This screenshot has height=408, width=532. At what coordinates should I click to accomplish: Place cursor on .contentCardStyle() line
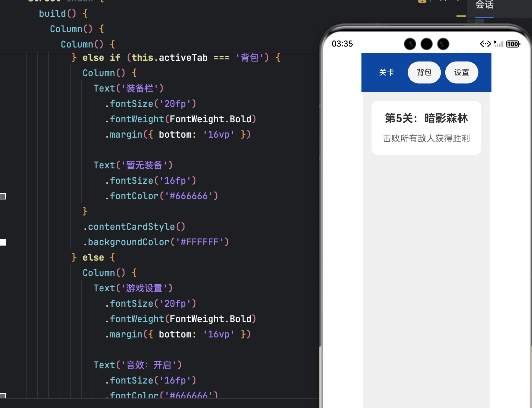(x=134, y=227)
